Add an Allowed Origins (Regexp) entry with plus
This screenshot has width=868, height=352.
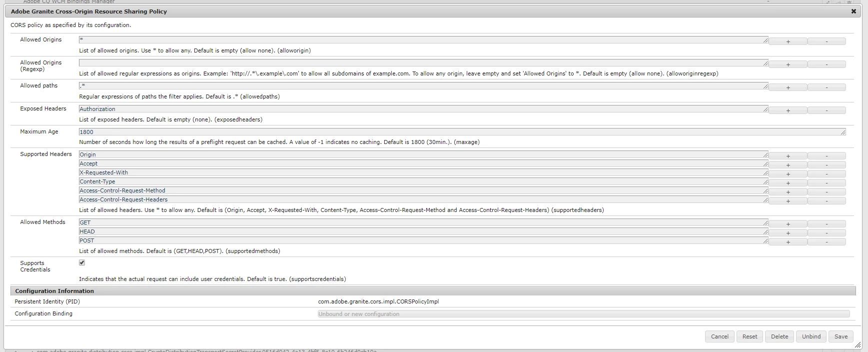pyautogui.click(x=788, y=64)
